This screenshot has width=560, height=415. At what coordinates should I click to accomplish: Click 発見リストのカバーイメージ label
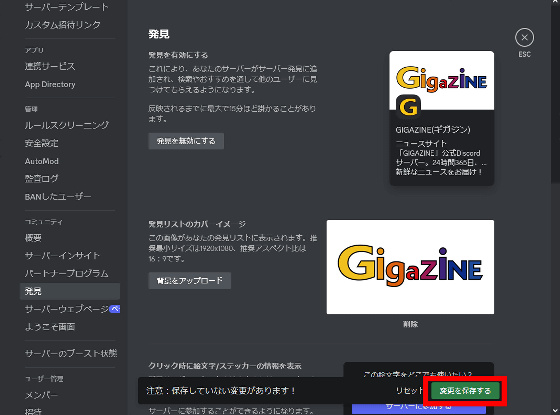click(x=197, y=224)
